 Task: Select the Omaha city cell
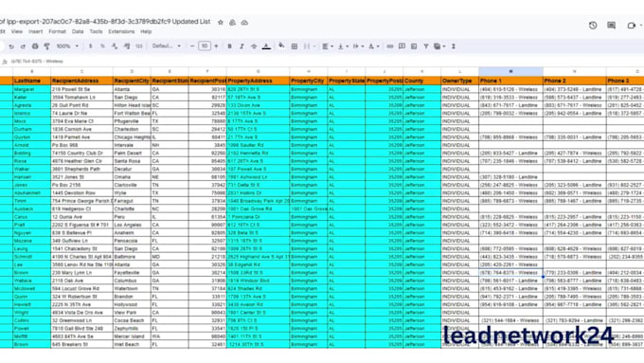tap(132, 177)
